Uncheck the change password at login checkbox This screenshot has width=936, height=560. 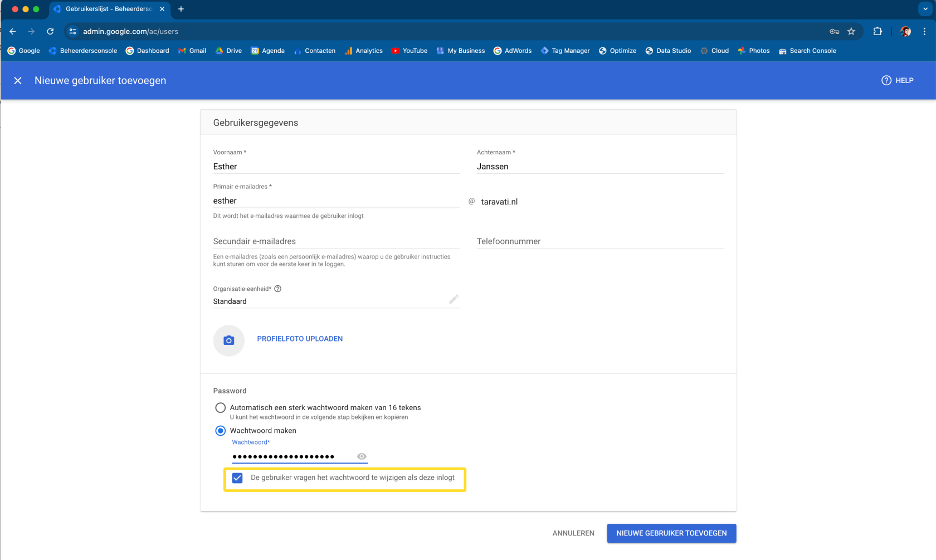tap(237, 478)
